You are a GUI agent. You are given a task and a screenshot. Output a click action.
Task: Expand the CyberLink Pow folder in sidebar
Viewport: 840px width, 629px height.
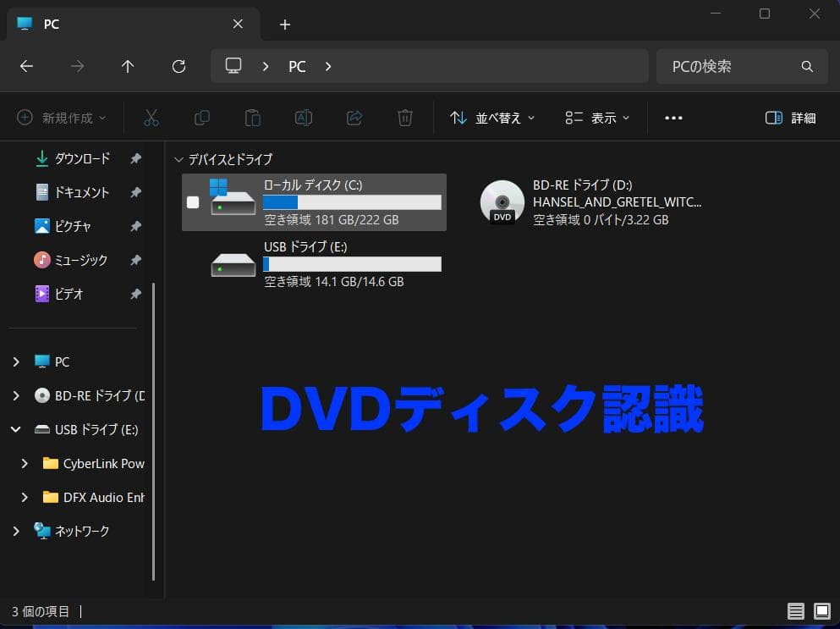point(25,463)
